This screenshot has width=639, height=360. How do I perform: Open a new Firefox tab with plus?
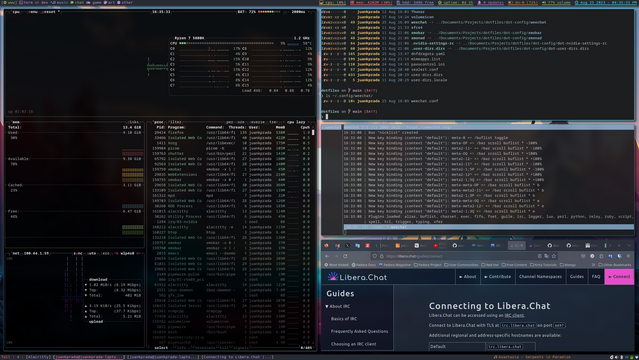pos(619,245)
